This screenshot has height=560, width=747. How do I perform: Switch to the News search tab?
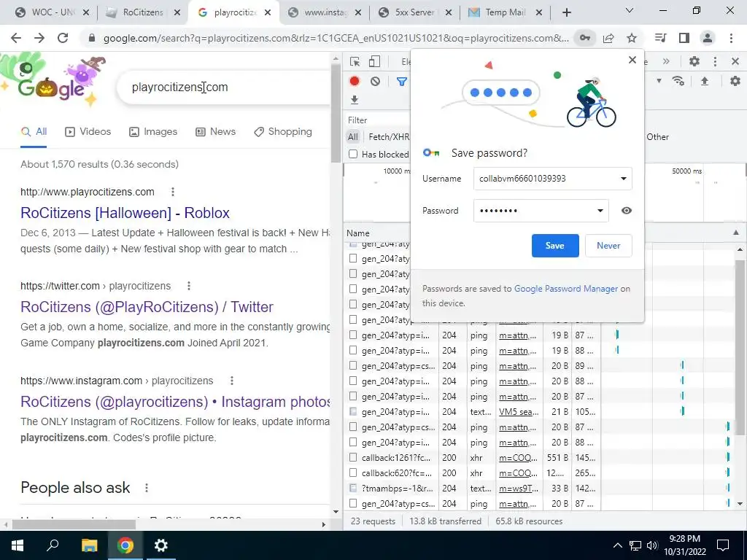215,131
